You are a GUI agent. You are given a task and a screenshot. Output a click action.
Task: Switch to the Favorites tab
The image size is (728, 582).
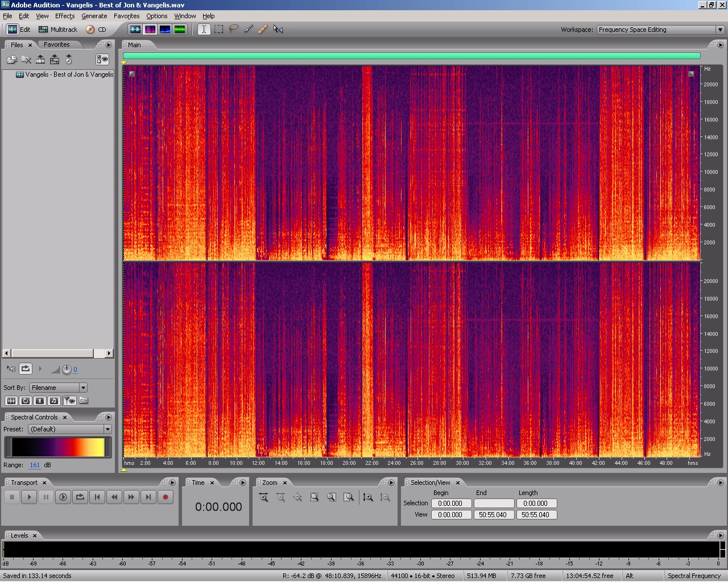pyautogui.click(x=57, y=44)
